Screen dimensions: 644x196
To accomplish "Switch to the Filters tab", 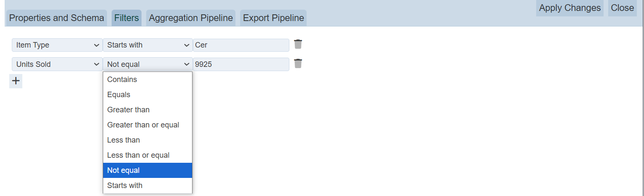I will click(x=126, y=18).
